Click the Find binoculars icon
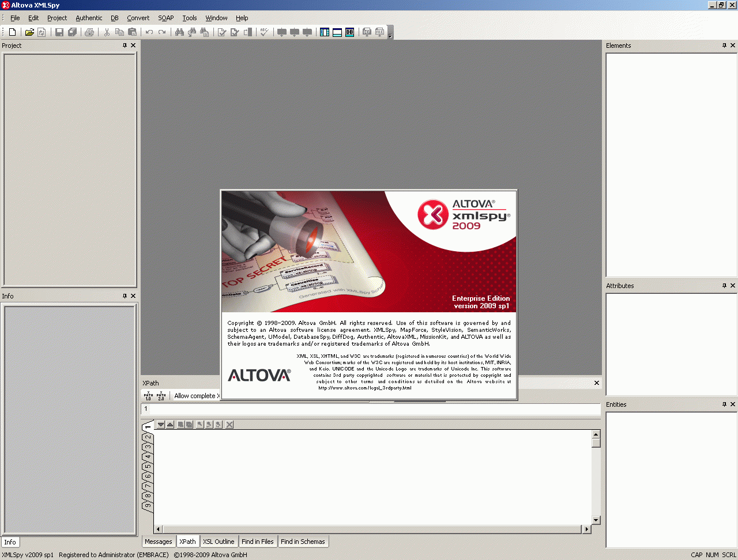 pos(179,32)
